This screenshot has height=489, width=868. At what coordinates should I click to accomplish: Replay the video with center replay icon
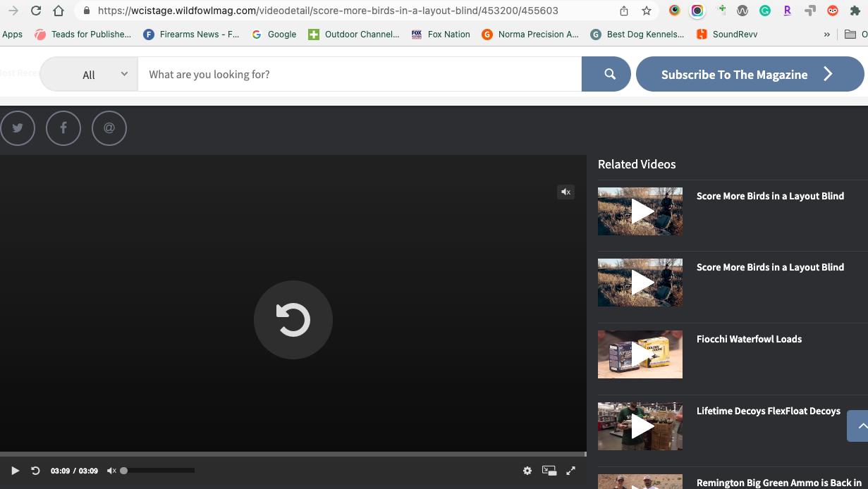(x=293, y=320)
